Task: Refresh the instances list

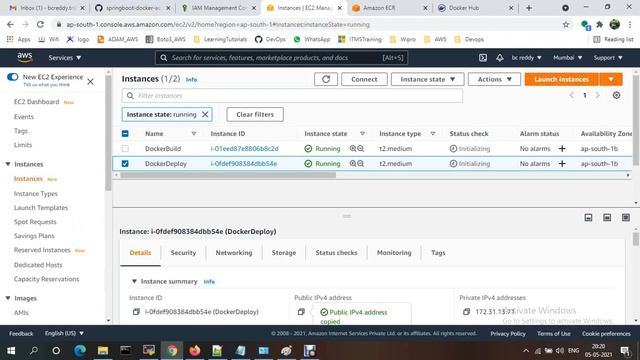Action: 326,79
